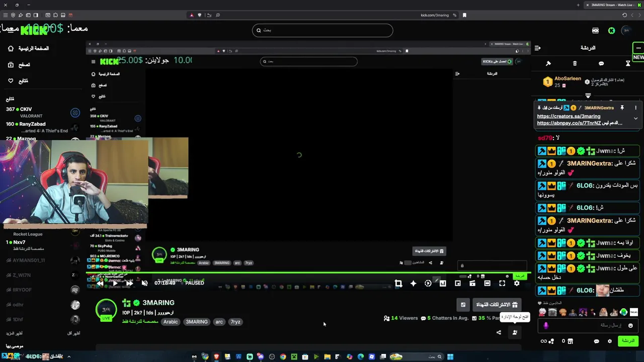Open the Following section heart icon
Viewport: 644px width, 362px height.
[x=11, y=80]
